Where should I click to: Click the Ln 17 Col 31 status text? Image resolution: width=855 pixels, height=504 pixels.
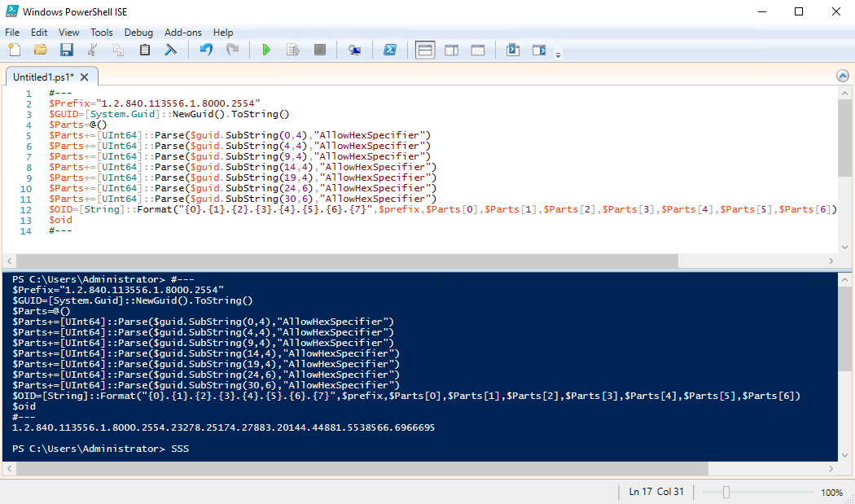656,492
